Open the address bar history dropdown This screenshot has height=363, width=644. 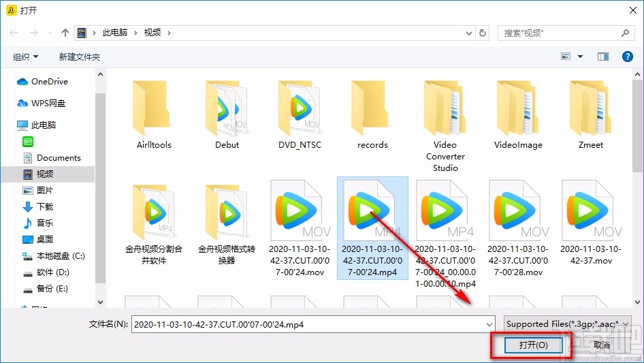468,33
